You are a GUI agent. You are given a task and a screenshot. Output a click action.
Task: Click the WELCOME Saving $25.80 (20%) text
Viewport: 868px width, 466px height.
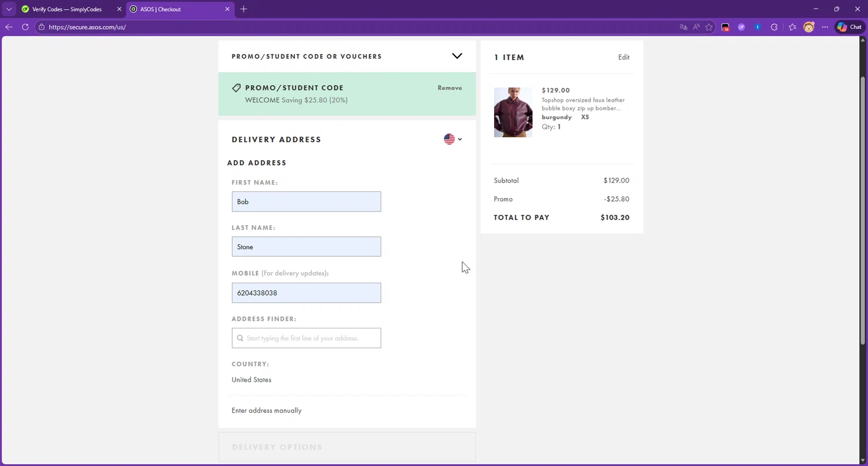296,100
